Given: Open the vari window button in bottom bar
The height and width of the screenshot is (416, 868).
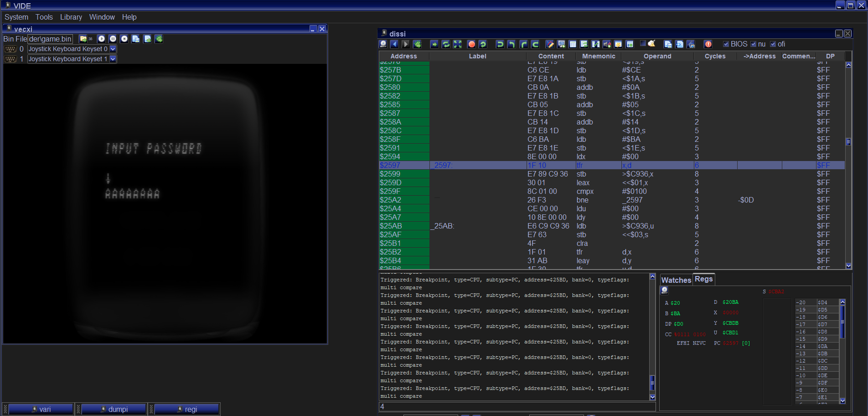Looking at the screenshot, I should coord(41,409).
